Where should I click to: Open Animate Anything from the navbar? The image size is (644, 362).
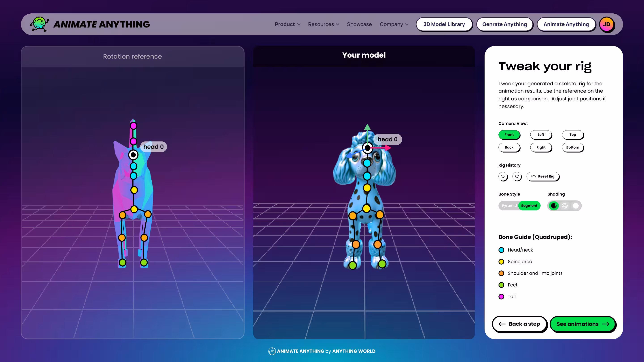566,24
